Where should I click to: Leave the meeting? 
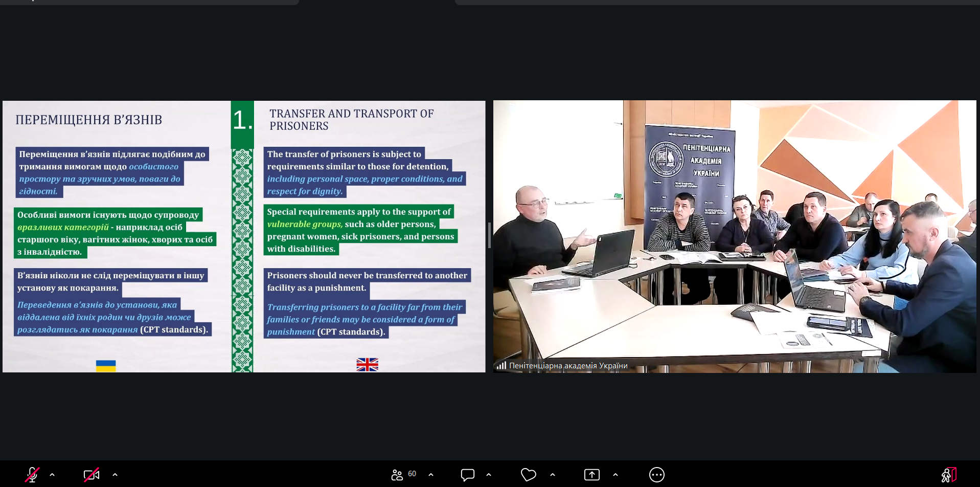pos(948,475)
